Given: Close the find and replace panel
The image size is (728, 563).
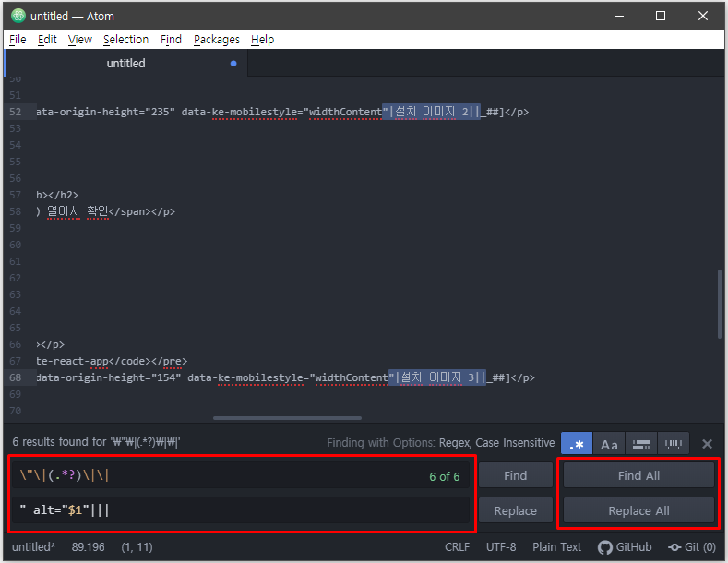Looking at the screenshot, I should click(x=707, y=444).
